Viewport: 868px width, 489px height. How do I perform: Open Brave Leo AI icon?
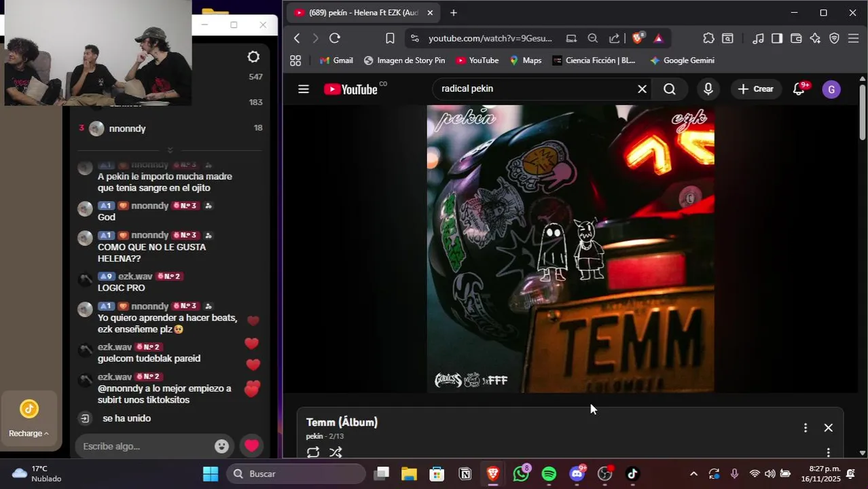[815, 39]
